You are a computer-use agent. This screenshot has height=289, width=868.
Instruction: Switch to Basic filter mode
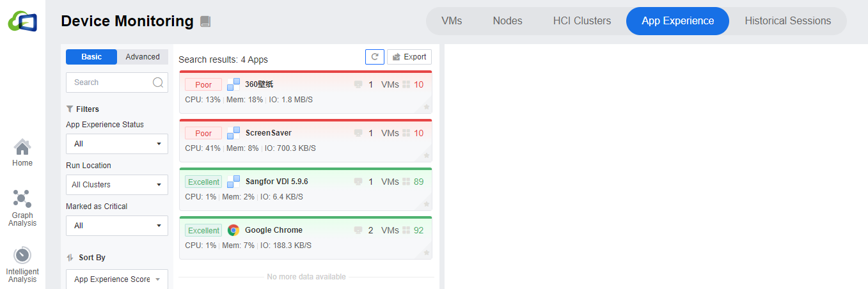click(x=91, y=57)
